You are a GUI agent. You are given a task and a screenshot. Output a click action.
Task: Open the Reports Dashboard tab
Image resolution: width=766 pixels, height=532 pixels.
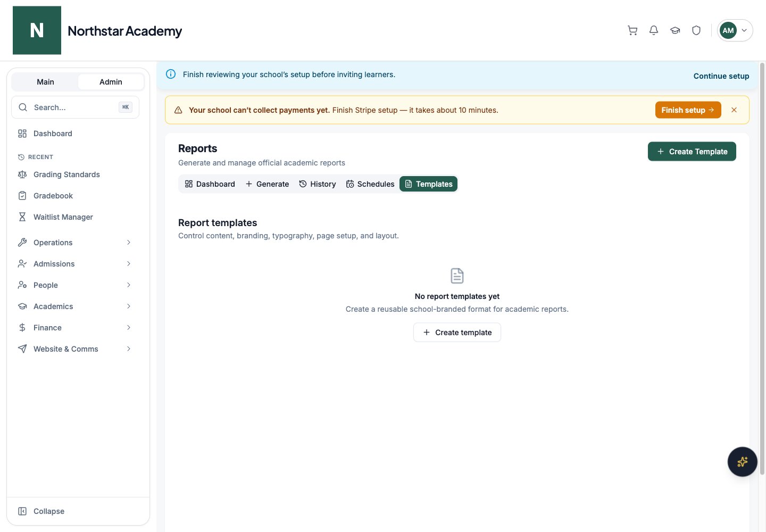click(x=210, y=184)
